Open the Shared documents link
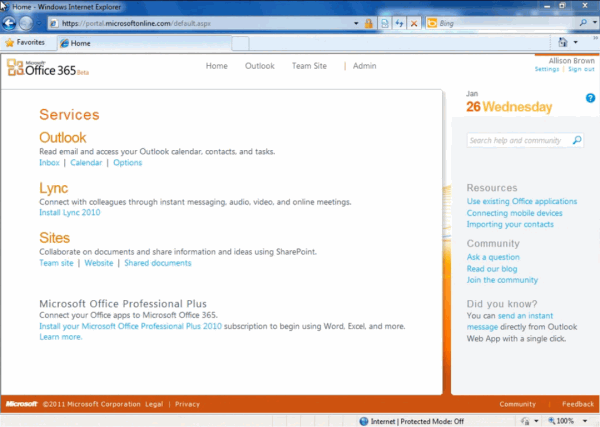Image resolution: width=600 pixels, height=427 pixels. pos(158,263)
